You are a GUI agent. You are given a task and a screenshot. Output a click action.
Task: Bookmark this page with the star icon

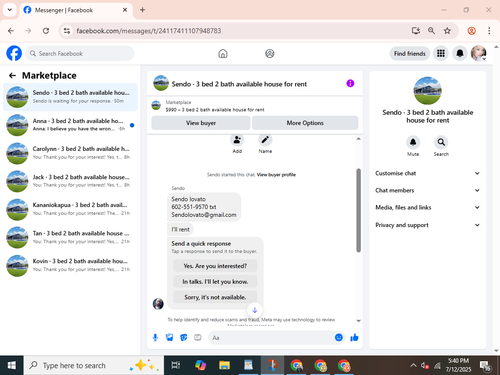point(447,31)
